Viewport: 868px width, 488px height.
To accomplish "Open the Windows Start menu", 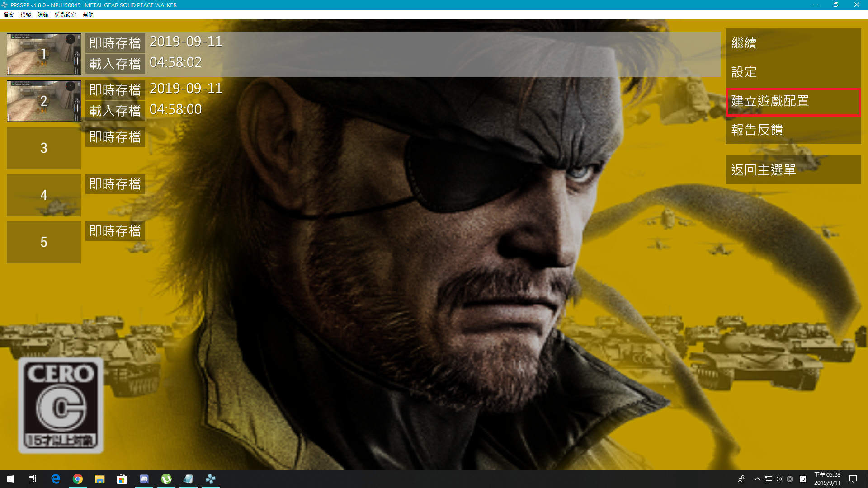I will (11, 479).
